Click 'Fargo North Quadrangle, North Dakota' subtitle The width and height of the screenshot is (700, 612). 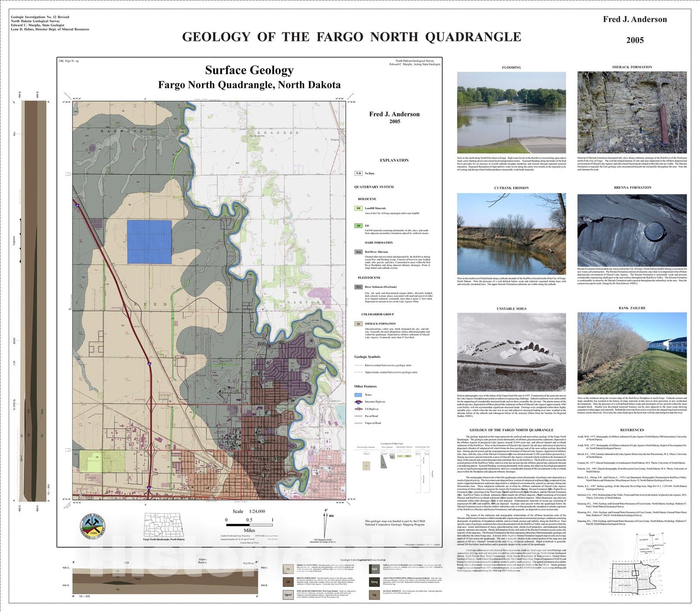(x=249, y=85)
